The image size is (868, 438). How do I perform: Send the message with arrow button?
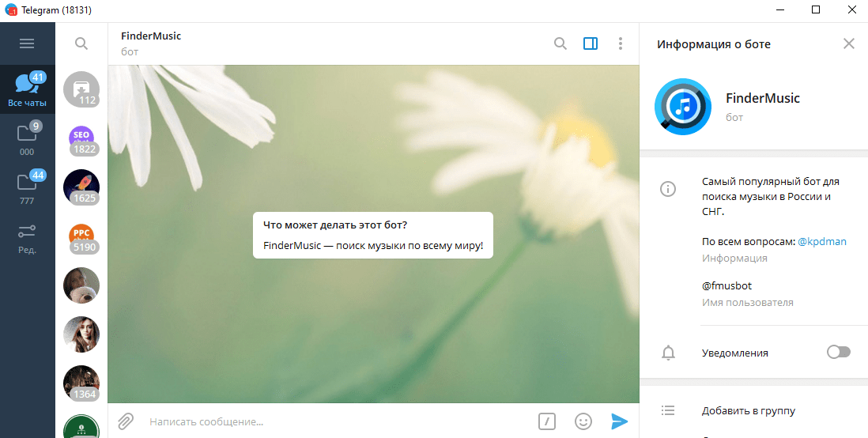click(619, 421)
